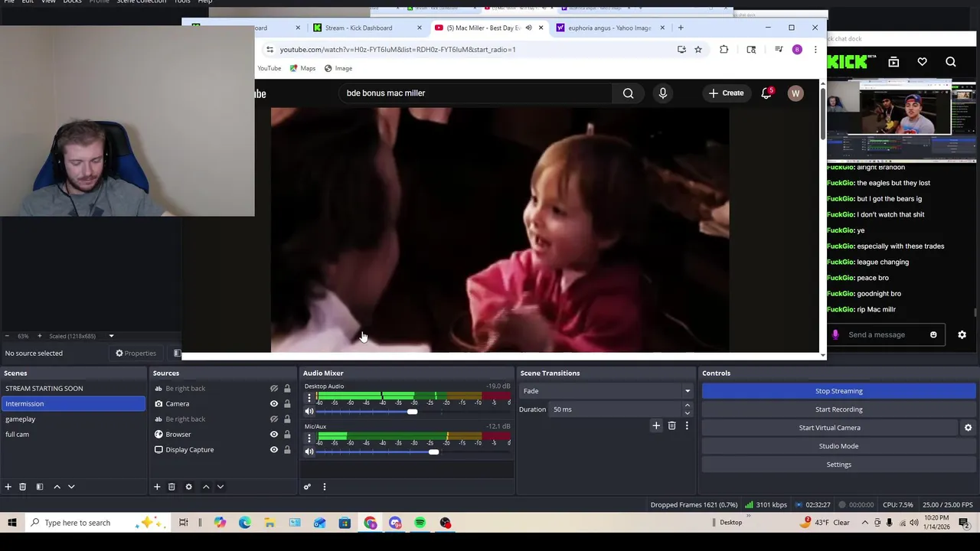Enable Studio Mode
This screenshot has width=980, height=551.
click(x=838, y=446)
